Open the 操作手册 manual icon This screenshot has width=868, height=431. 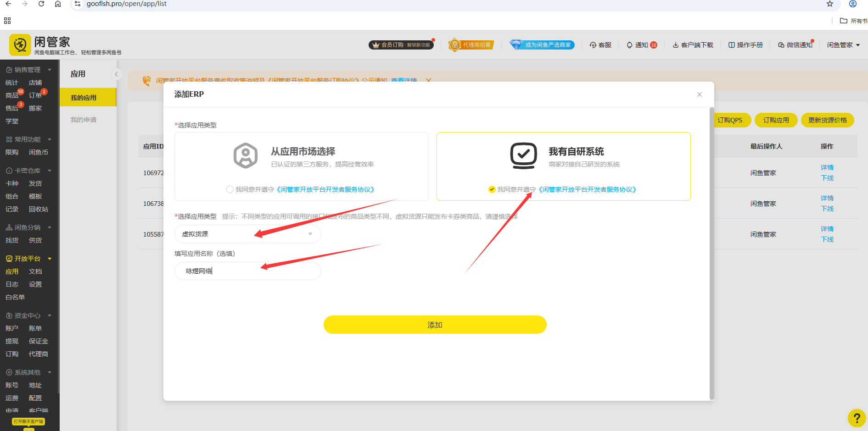[x=745, y=44]
